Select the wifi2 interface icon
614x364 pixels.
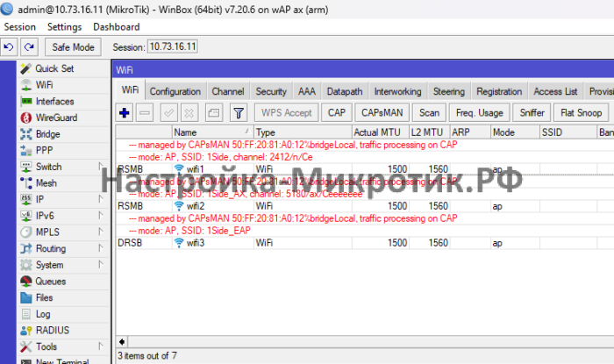coord(179,206)
